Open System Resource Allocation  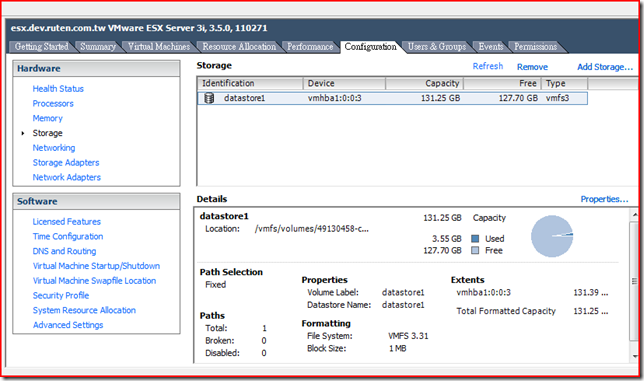pos(84,310)
